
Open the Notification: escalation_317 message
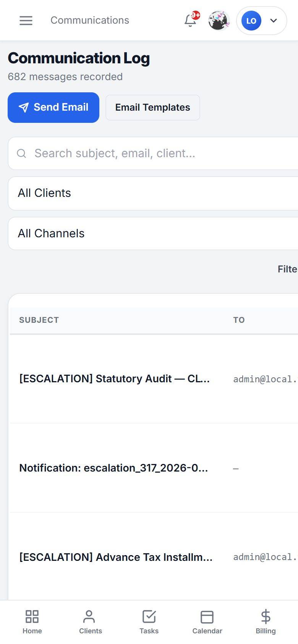[114, 468]
